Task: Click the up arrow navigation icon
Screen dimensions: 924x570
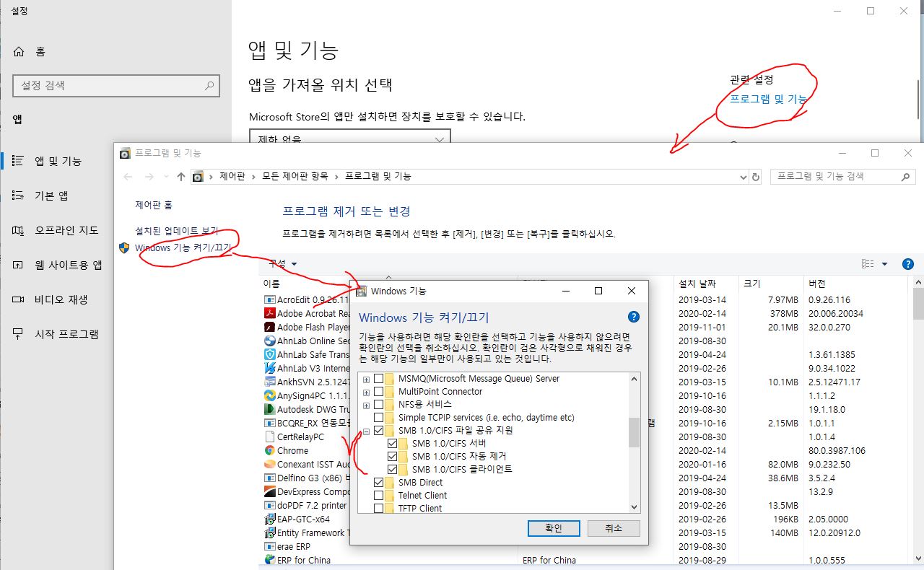Action: (180, 176)
